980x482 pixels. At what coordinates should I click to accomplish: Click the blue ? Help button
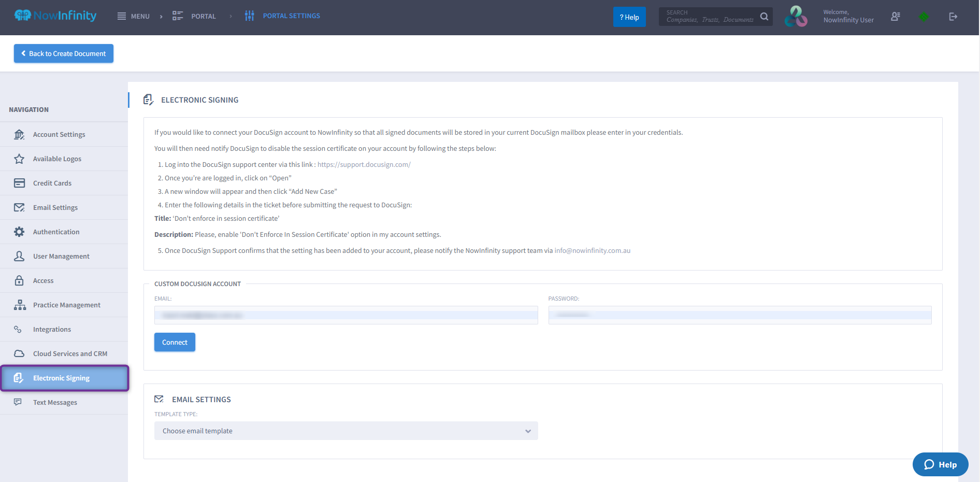pos(629,17)
